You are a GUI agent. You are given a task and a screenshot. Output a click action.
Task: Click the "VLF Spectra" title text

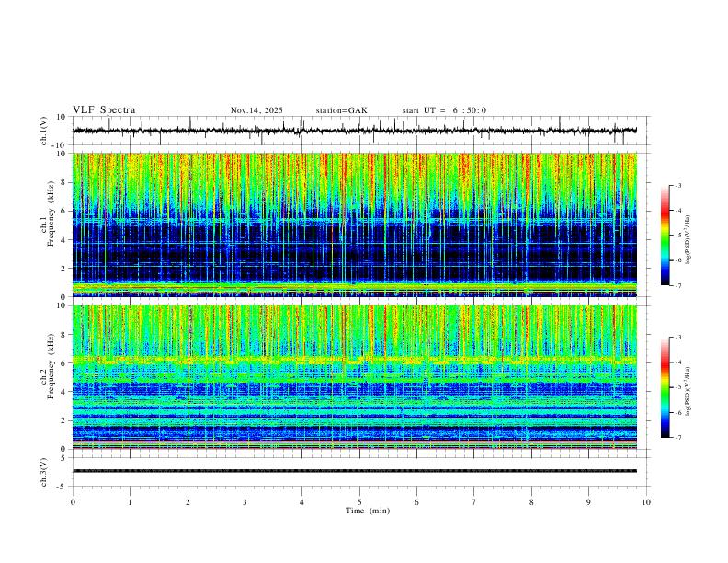click(x=104, y=110)
